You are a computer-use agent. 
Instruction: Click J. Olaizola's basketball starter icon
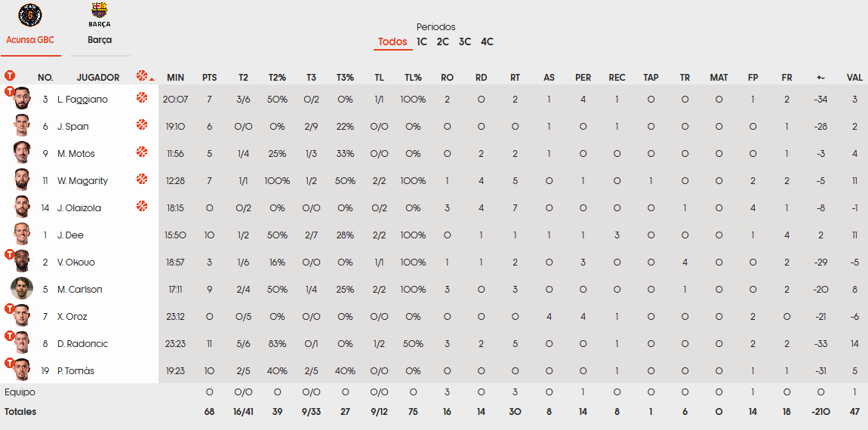pos(142,206)
